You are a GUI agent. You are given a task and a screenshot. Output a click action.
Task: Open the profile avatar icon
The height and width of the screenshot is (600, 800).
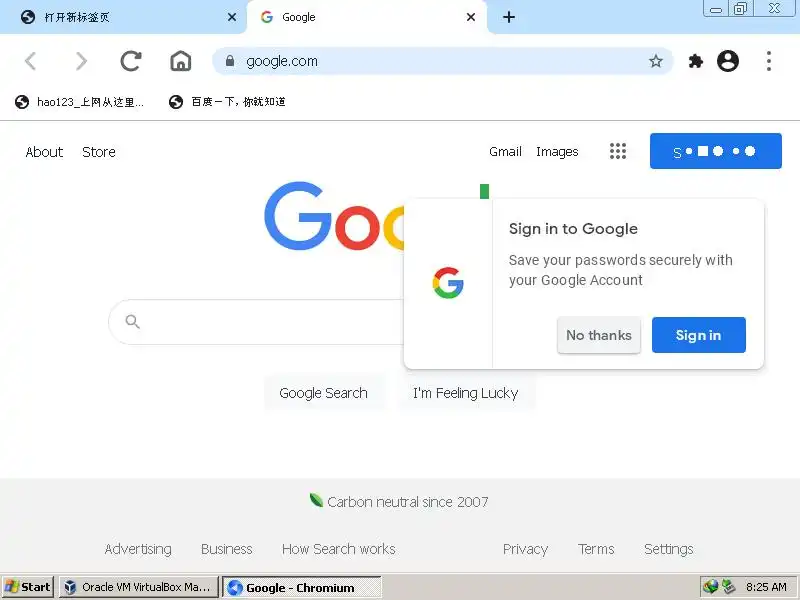[728, 61]
